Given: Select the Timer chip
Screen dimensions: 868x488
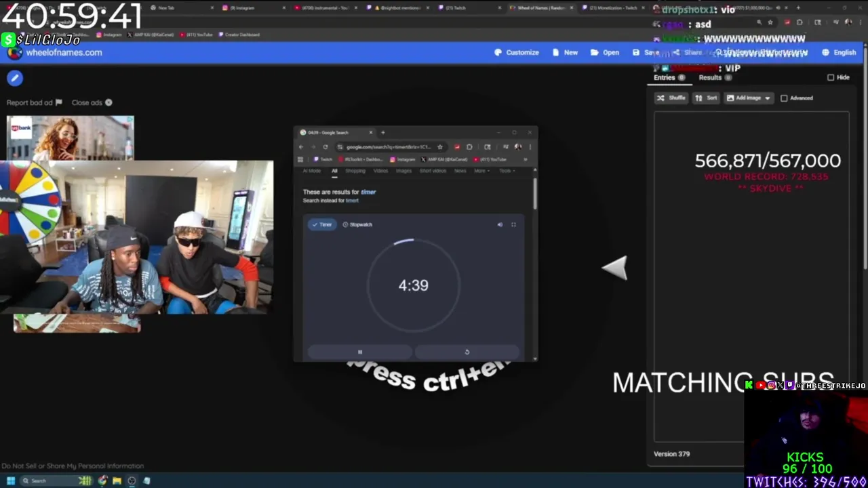Looking at the screenshot, I should [322, 224].
